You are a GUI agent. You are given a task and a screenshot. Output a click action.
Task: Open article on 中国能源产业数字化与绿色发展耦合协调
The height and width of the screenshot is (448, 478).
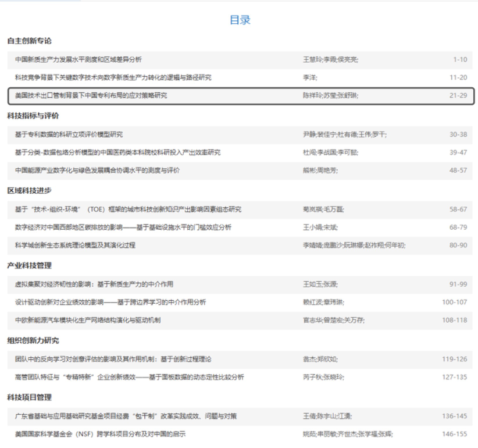97,170
